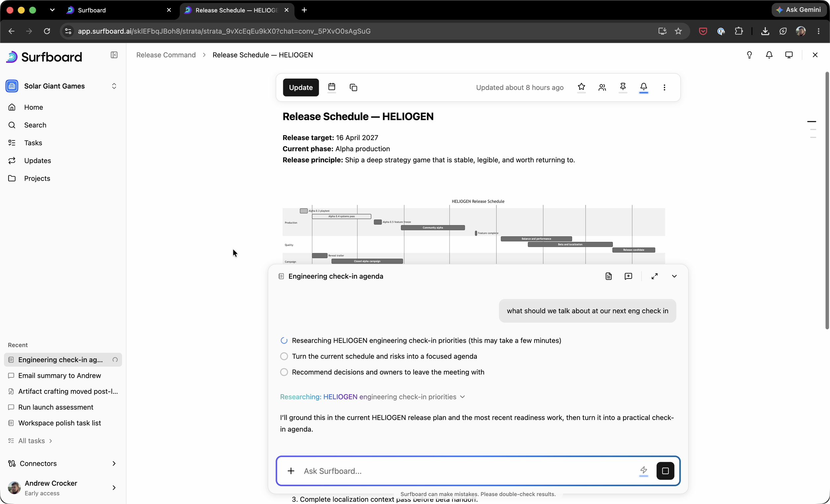The width and height of the screenshot is (830, 504).
Task: Expand the Connectors section
Action: pos(63,463)
